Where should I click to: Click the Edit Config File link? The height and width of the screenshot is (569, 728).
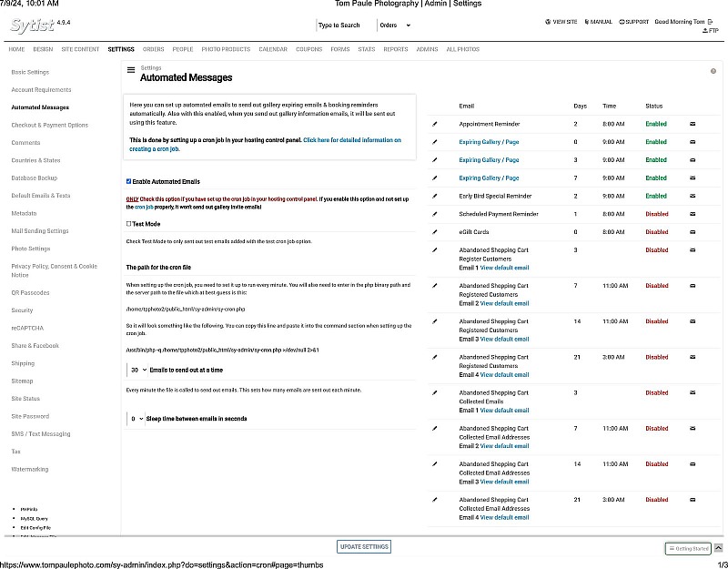35,528
